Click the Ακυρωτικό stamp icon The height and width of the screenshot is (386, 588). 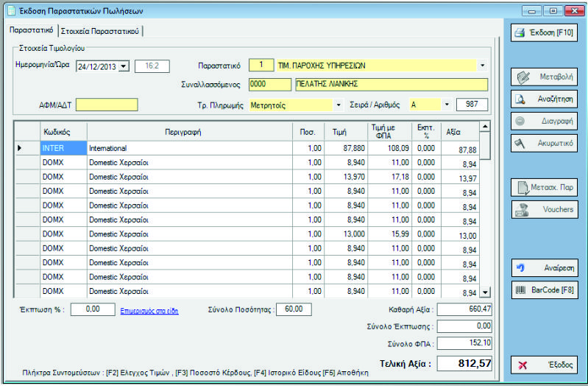pyautogui.click(x=520, y=143)
